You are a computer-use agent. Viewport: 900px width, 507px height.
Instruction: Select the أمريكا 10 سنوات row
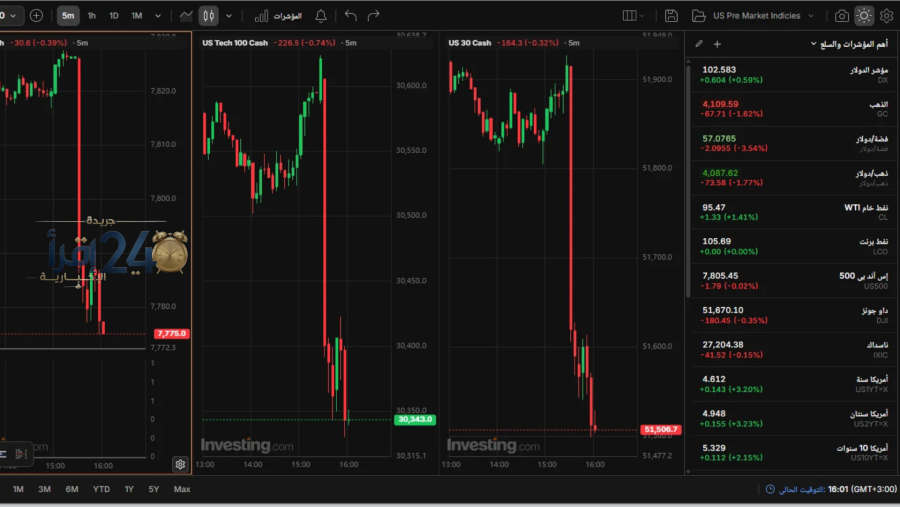793,452
